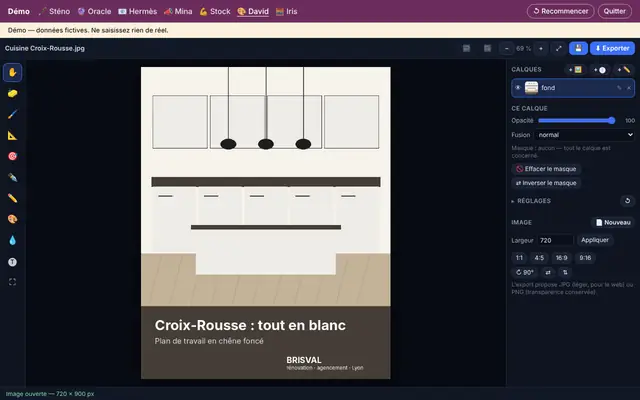Image resolution: width=640 pixels, height=400 pixels.
Task: Delete the fond layer with the X
Action: click(x=629, y=88)
